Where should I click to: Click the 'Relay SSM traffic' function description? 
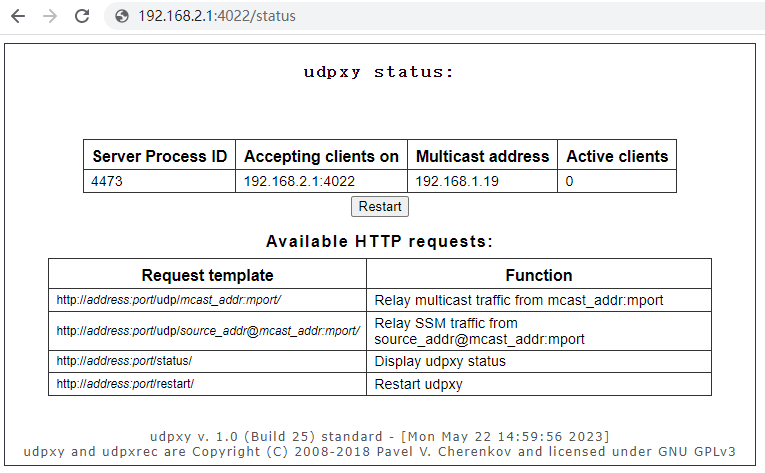point(479,331)
